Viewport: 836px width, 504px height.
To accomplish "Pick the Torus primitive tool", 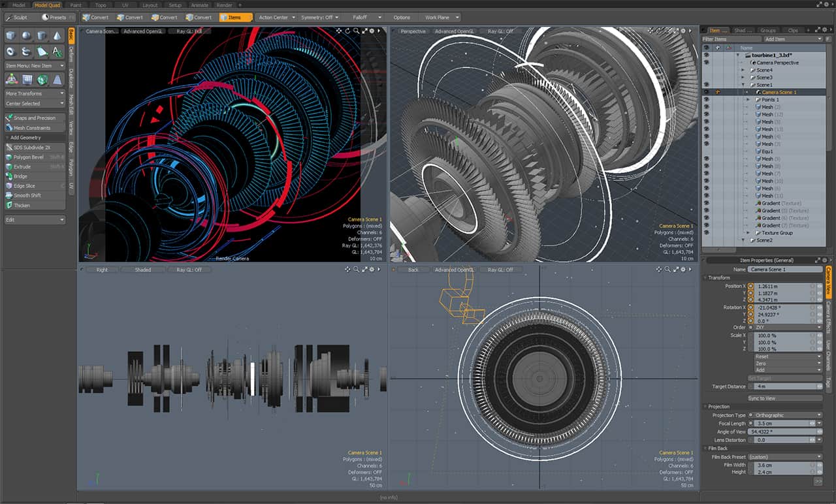I will pyautogui.click(x=11, y=52).
